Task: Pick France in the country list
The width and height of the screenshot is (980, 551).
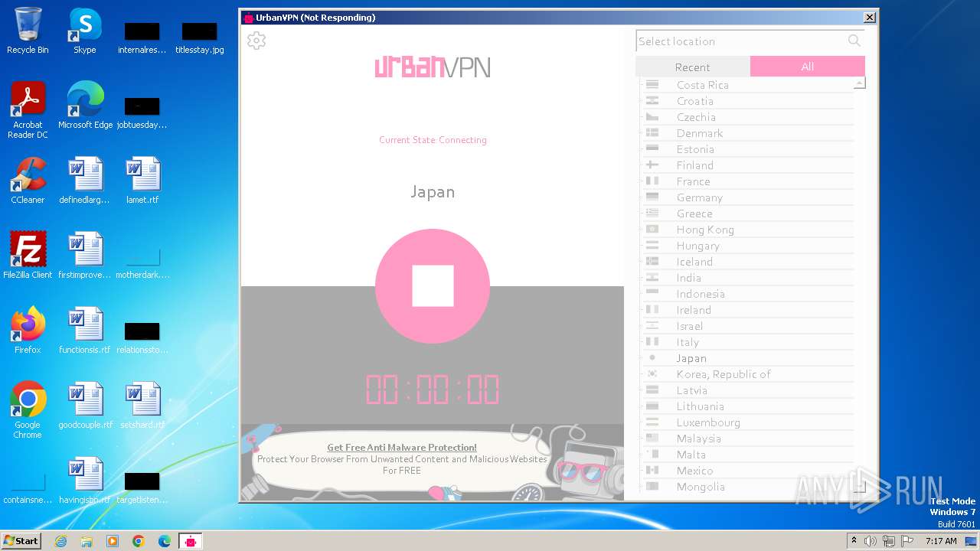Action: (x=747, y=181)
